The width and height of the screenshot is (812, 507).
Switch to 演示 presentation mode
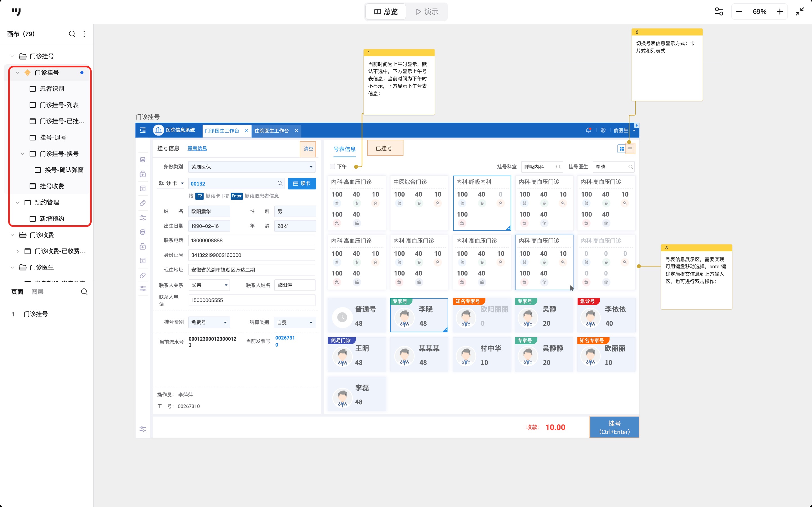tap(427, 12)
